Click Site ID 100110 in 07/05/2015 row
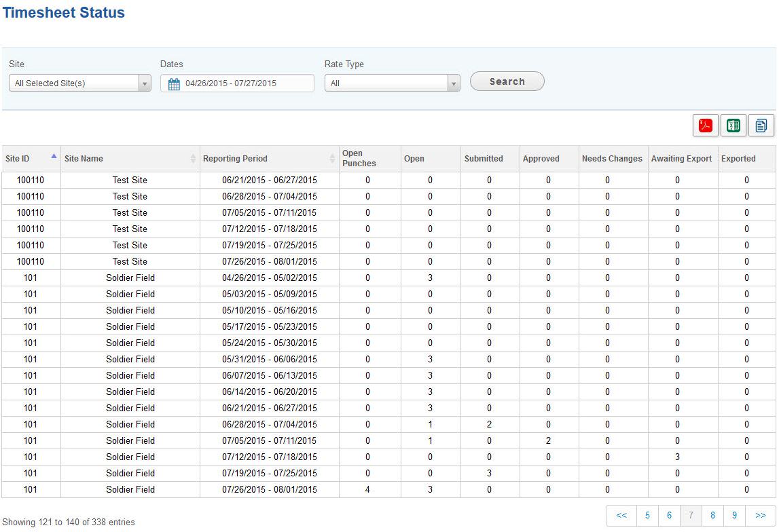 click(x=31, y=213)
